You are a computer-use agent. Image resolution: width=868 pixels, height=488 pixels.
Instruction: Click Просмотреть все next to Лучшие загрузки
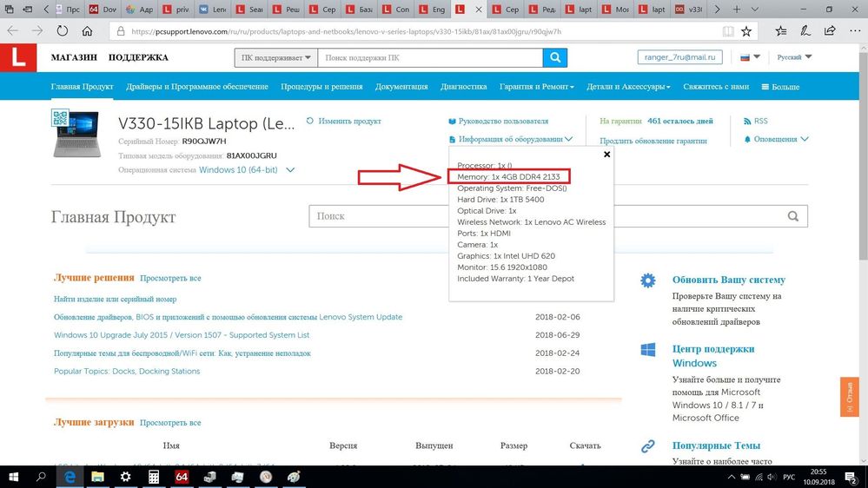(170, 423)
